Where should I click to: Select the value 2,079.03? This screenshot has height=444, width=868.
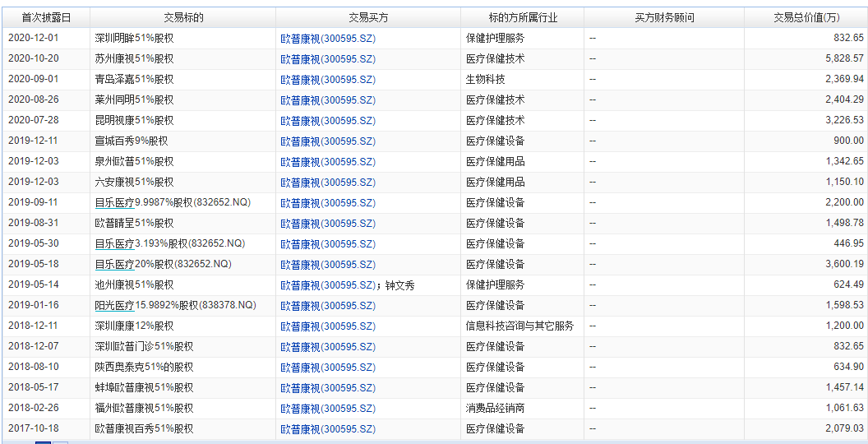point(844,428)
